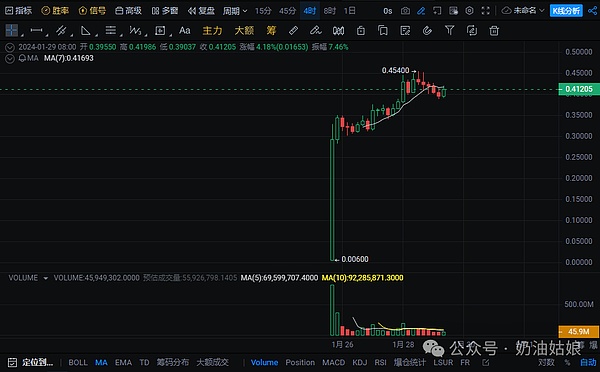This screenshot has width=600, height=372.
Task: Open K线分析 analysis
Action: tap(566, 11)
